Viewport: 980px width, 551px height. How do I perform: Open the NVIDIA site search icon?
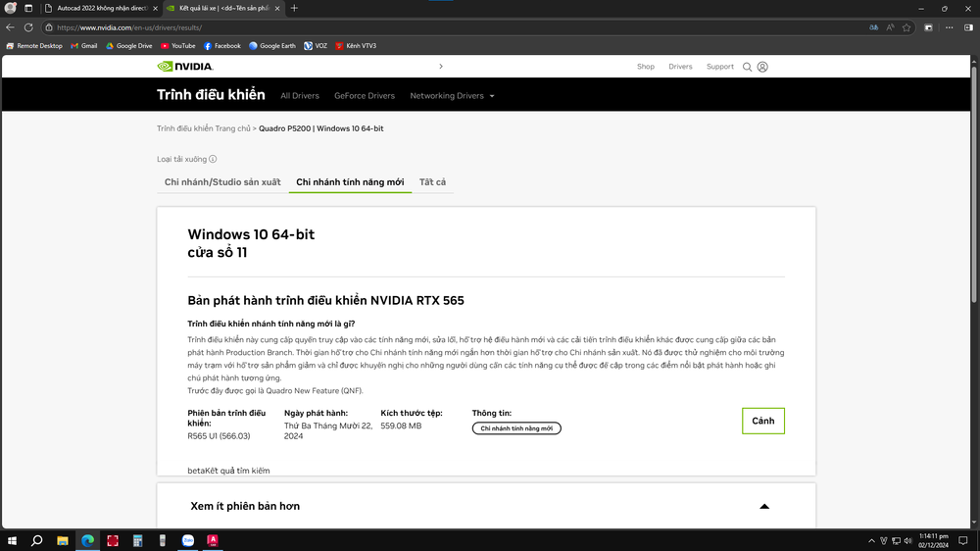pyautogui.click(x=747, y=67)
